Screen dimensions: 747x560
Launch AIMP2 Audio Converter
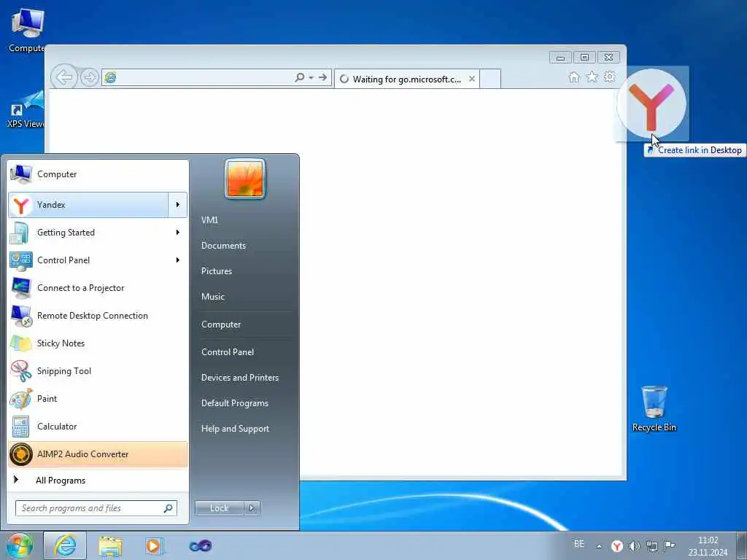click(98, 454)
